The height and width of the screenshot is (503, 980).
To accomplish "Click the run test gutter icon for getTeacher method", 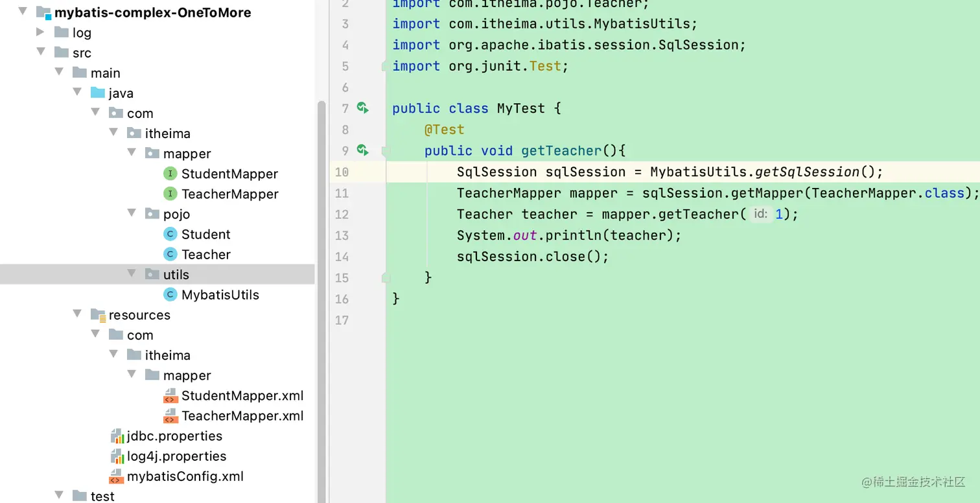I will [362, 150].
